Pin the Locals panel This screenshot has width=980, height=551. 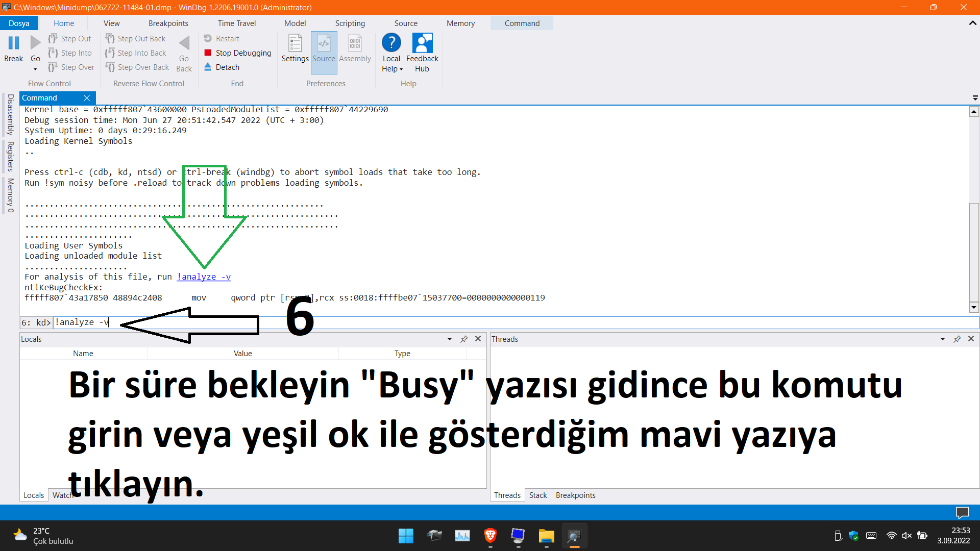coord(464,339)
